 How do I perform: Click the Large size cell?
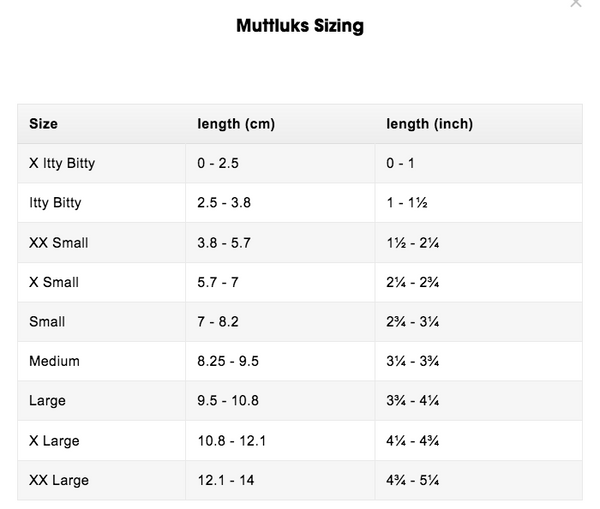[101, 401]
